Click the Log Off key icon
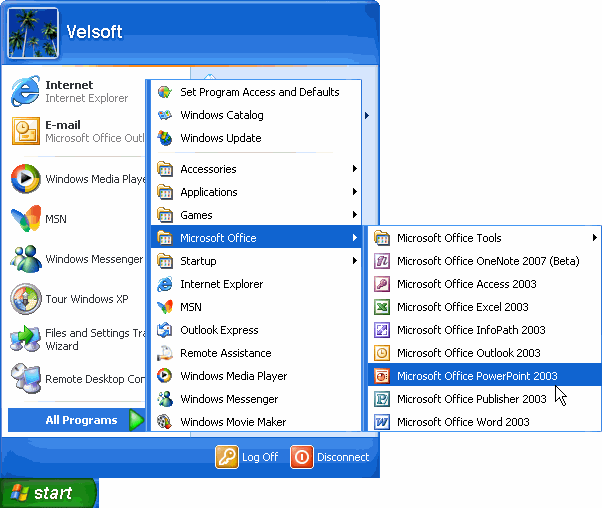Screen dimensions: 602x508 tap(227, 457)
